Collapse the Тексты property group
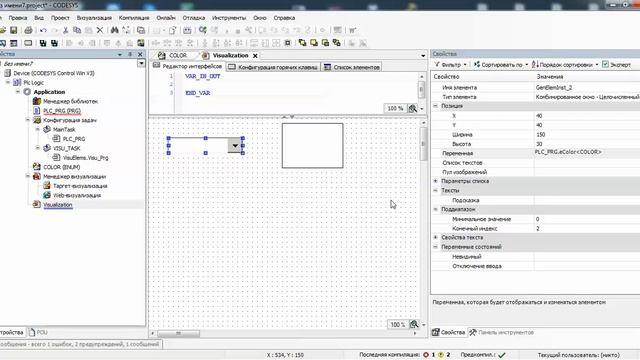640x360 pixels. click(436, 191)
